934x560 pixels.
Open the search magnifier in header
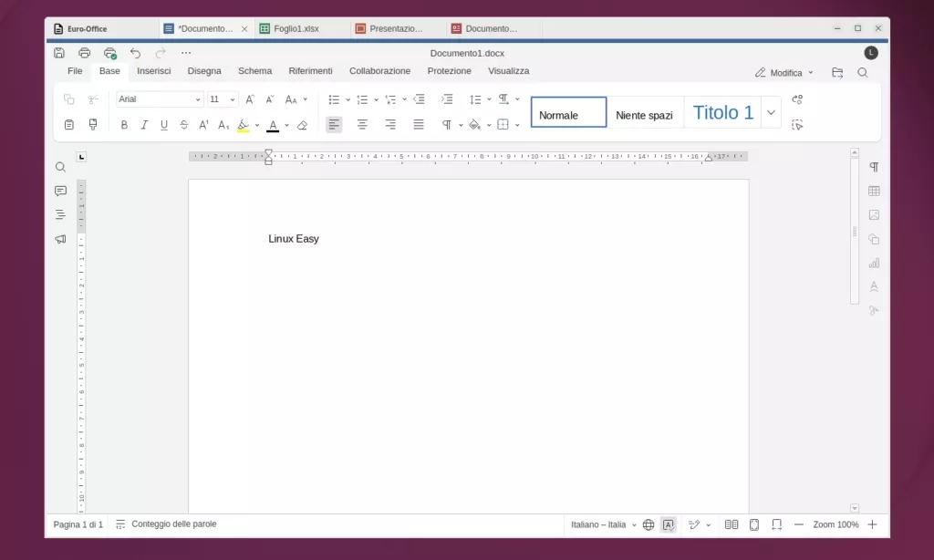(x=863, y=73)
